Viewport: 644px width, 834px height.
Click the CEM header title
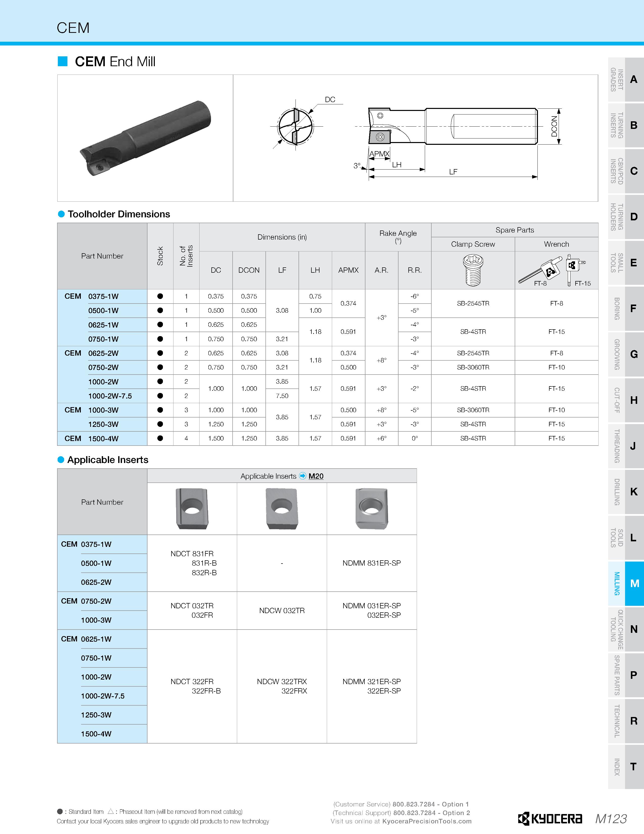(x=73, y=28)
